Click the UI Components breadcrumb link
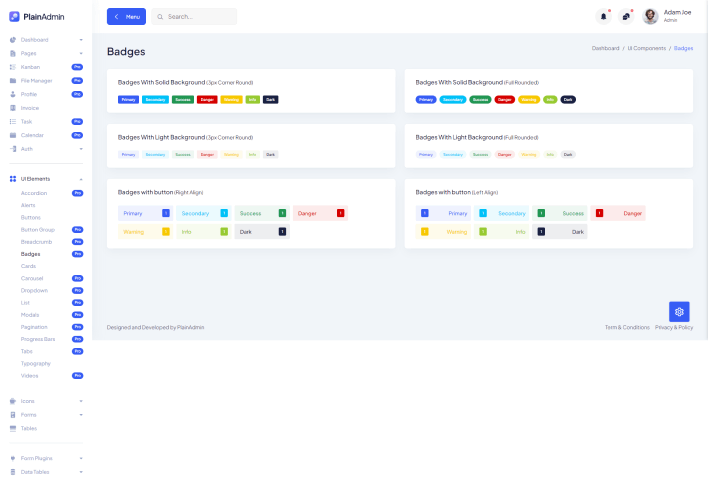Viewport: 708px width, 478px height. click(646, 48)
